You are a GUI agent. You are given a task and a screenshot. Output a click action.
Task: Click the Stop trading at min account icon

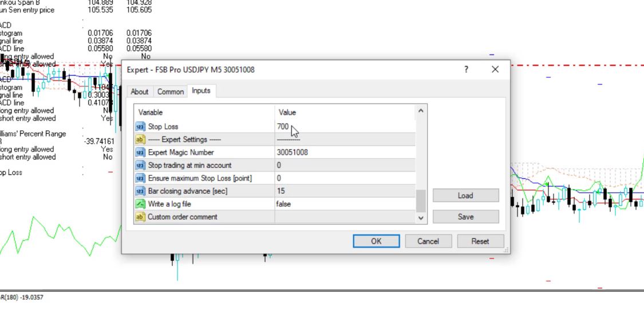click(140, 165)
